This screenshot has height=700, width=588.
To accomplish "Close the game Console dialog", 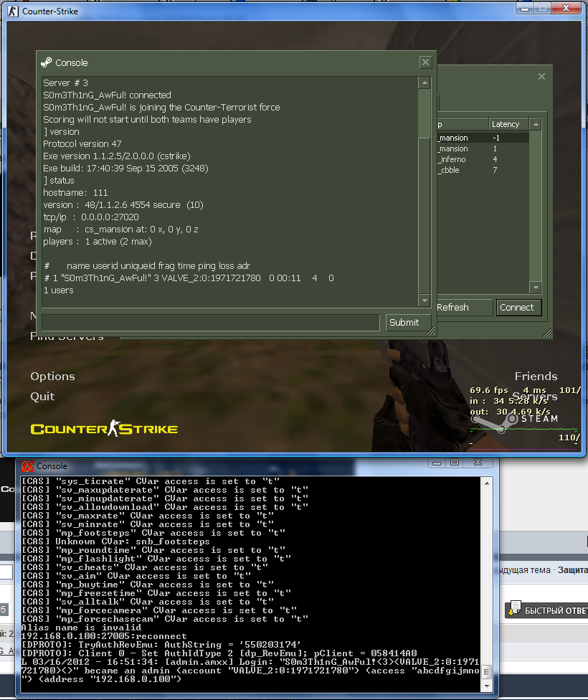I will coord(425,62).
